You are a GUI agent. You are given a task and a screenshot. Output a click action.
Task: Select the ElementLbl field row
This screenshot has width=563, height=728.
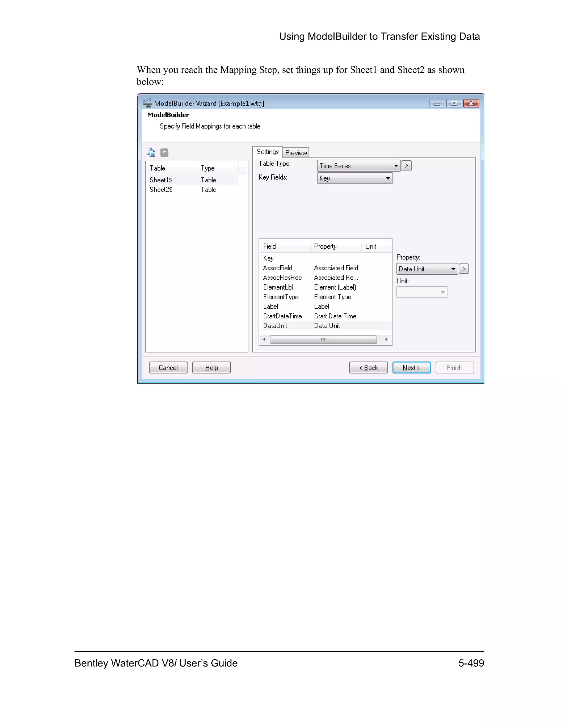[325, 287]
